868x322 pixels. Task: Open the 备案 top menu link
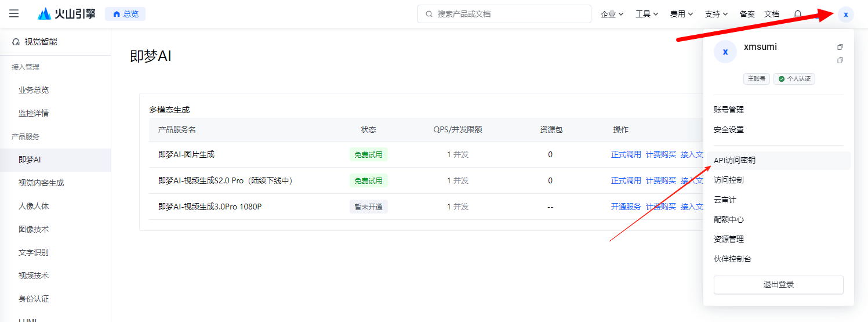click(747, 14)
